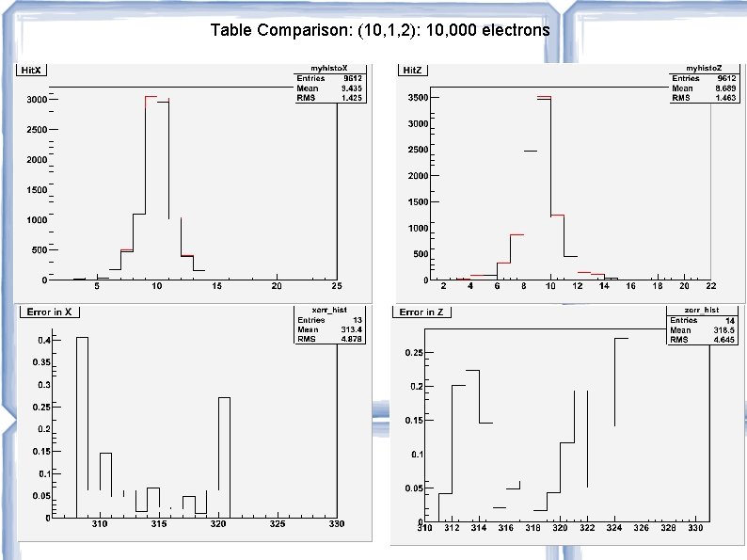747x560 pixels.
Task: Click the bar at 320 in Error in X plot
Action: point(224,457)
